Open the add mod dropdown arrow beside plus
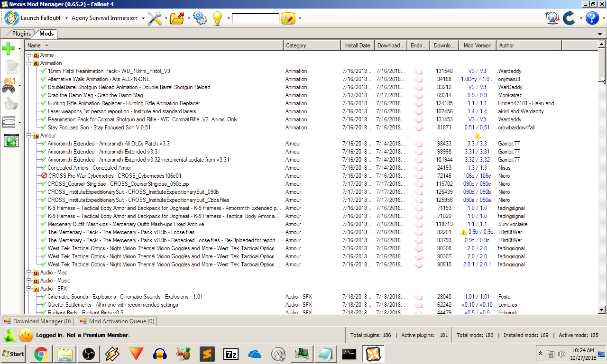This screenshot has height=364, width=607. coord(19,48)
